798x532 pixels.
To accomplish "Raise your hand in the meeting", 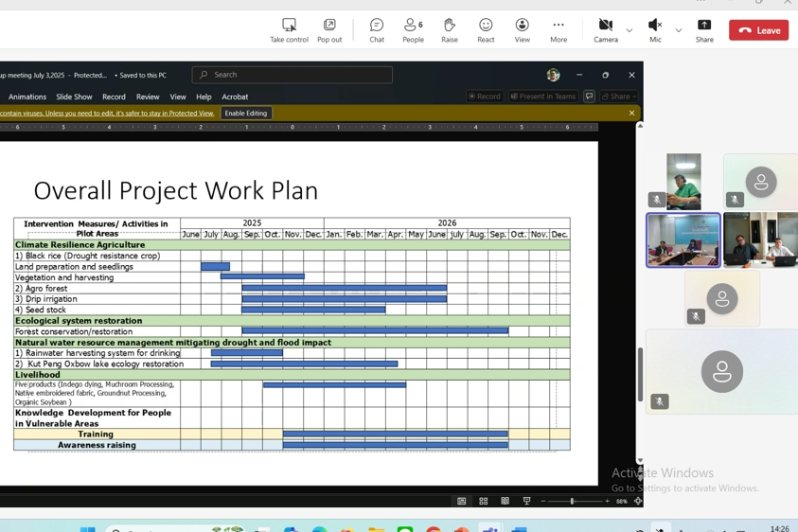I will [450, 30].
